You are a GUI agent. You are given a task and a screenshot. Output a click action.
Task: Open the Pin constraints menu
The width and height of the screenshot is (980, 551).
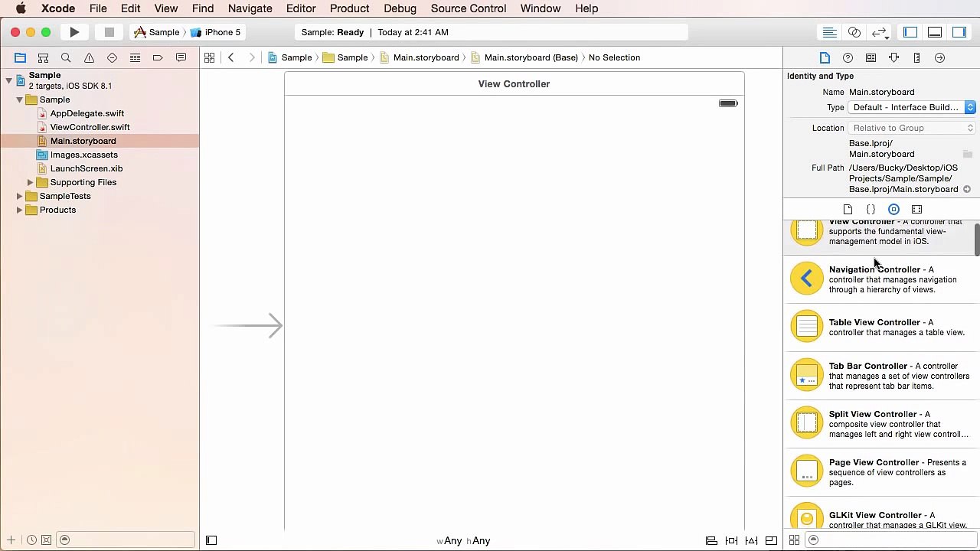(x=731, y=540)
